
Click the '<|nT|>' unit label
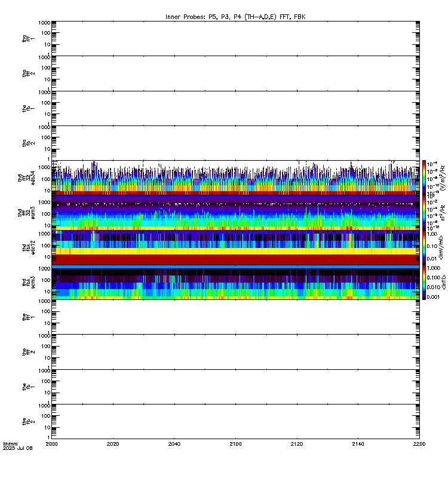(x=443, y=282)
